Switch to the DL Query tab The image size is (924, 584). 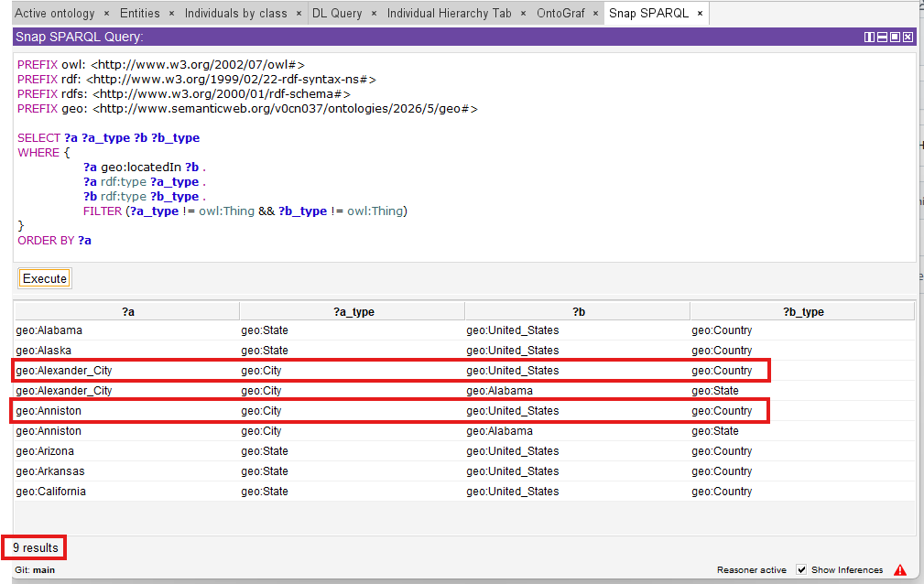(x=337, y=13)
